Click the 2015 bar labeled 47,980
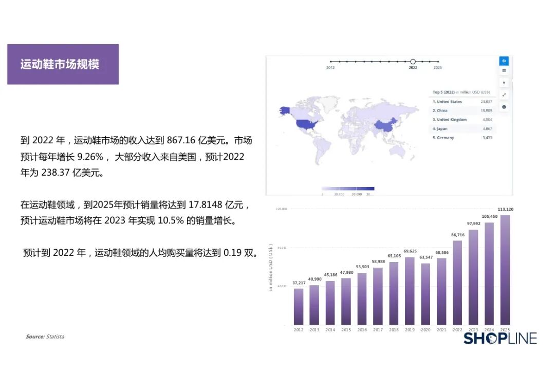Image resolution: width=555 pixels, height=392 pixels. 346,302
